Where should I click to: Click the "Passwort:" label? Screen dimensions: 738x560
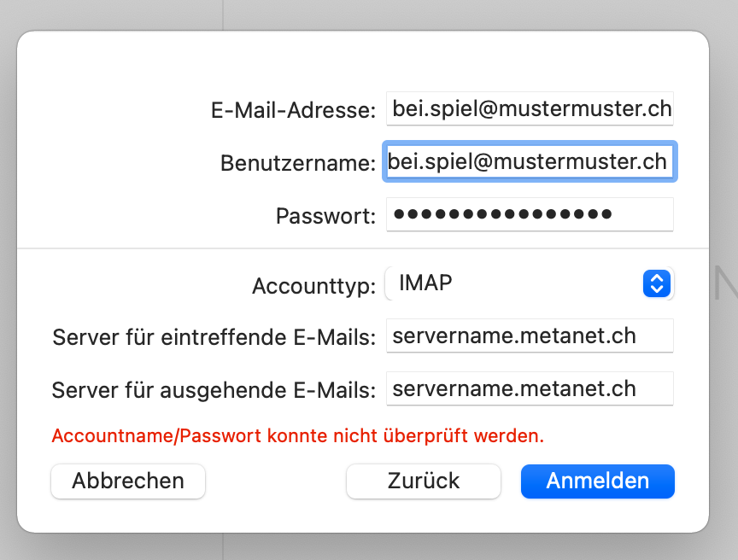pyautogui.click(x=325, y=216)
